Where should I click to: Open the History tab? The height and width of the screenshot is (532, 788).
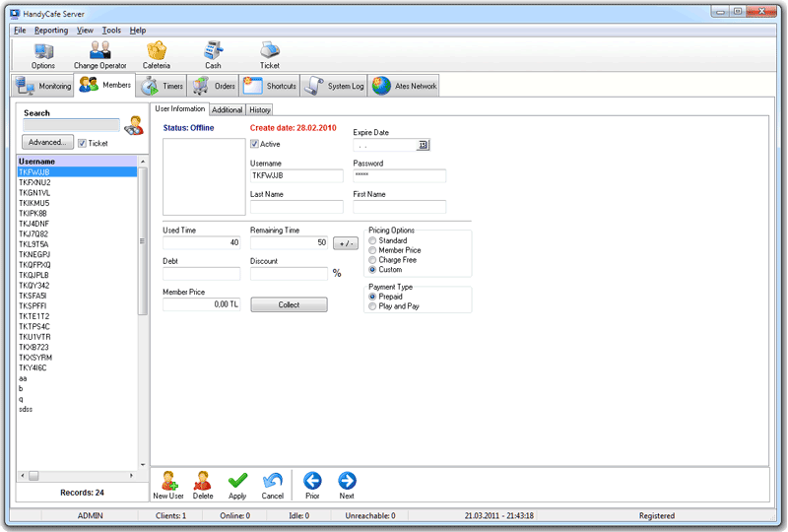(x=260, y=110)
